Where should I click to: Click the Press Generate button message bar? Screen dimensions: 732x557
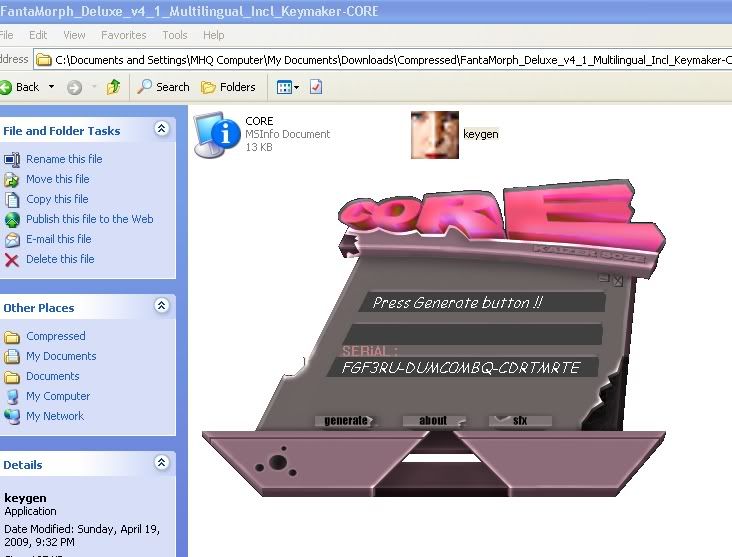pos(481,303)
